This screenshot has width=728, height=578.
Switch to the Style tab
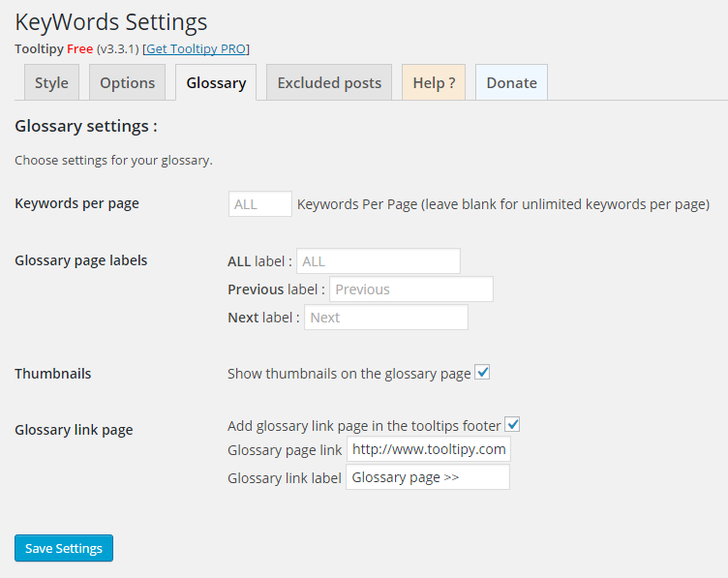coord(51,82)
